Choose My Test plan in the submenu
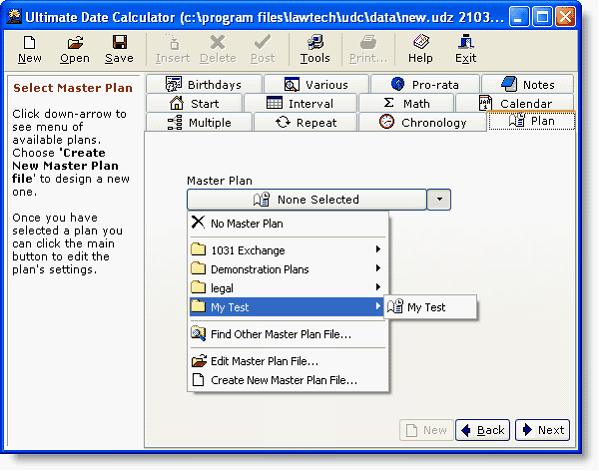This screenshot has width=599, height=471. tap(431, 307)
